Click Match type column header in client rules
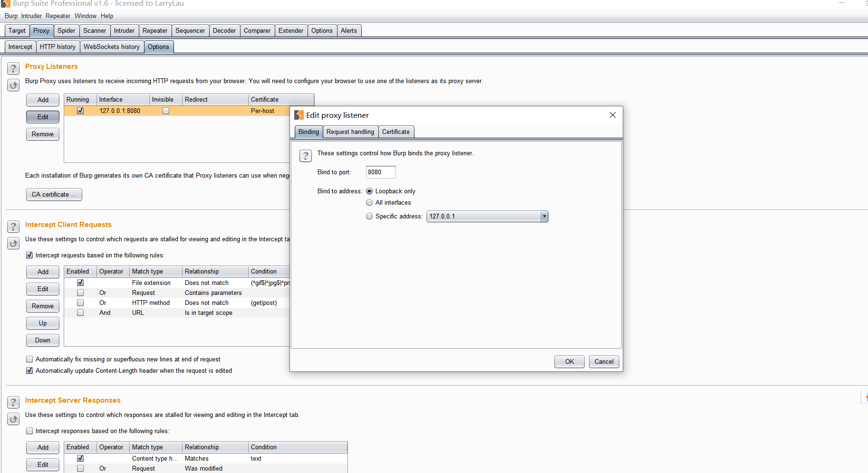The height and width of the screenshot is (473, 868). tap(156, 271)
